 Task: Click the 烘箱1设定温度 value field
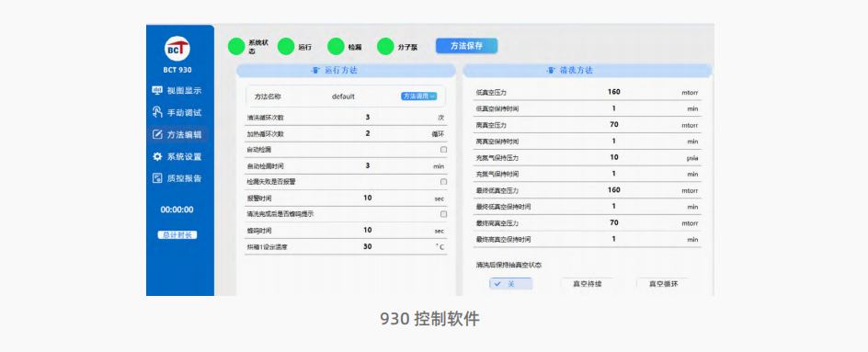[x=367, y=246]
